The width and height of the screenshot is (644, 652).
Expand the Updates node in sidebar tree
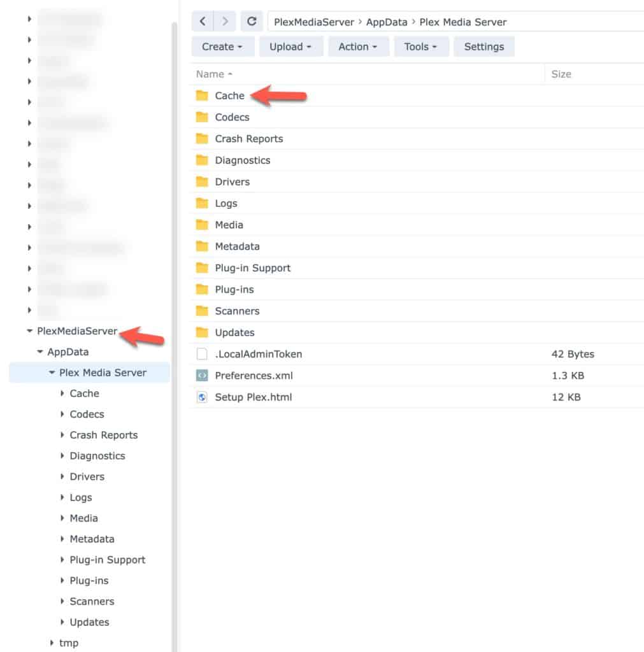coord(62,622)
